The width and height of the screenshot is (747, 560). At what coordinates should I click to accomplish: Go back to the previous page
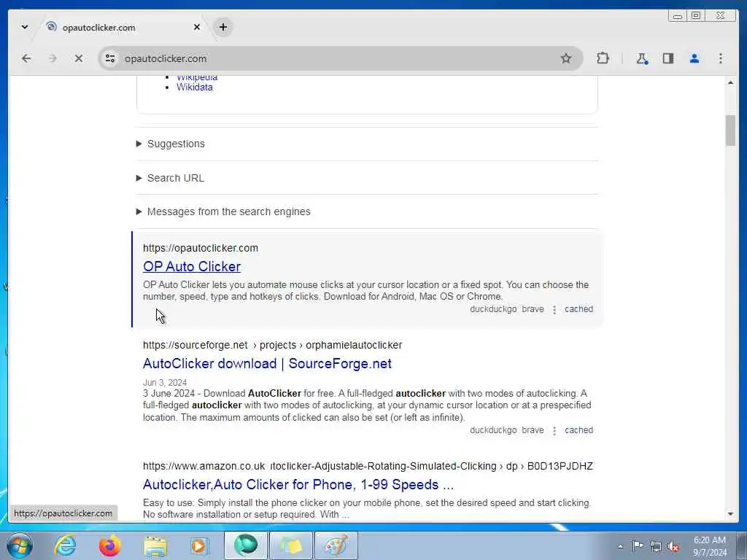click(27, 58)
